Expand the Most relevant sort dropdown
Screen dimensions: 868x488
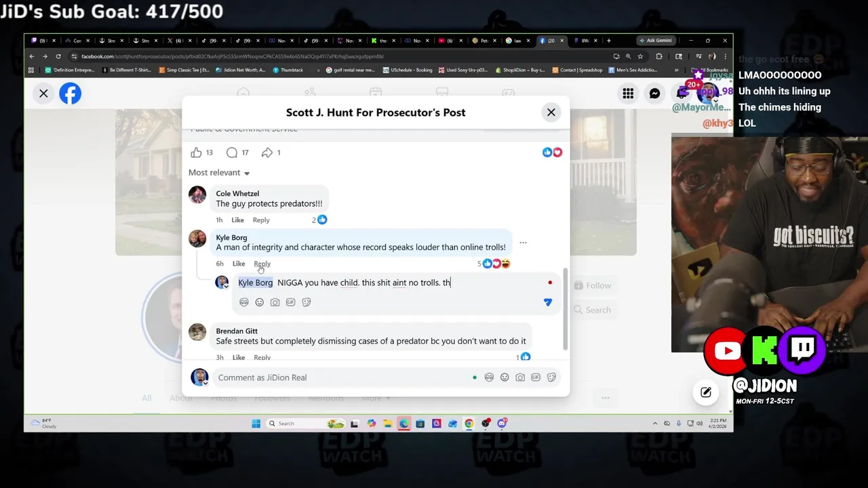click(219, 173)
